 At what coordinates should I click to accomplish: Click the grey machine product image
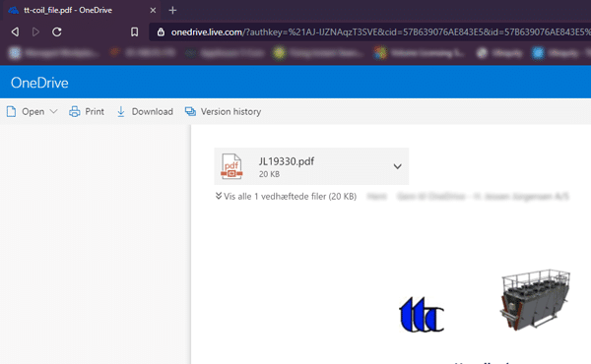point(535,300)
